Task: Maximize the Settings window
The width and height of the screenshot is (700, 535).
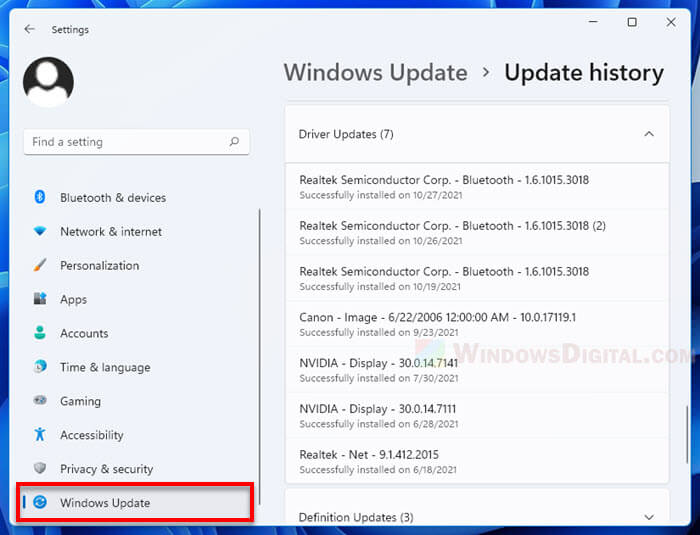Action: tap(632, 22)
